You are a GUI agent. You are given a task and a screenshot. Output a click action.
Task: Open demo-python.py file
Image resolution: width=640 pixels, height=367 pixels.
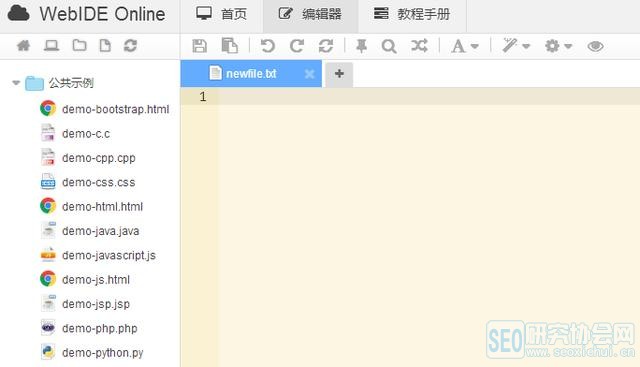92,352
